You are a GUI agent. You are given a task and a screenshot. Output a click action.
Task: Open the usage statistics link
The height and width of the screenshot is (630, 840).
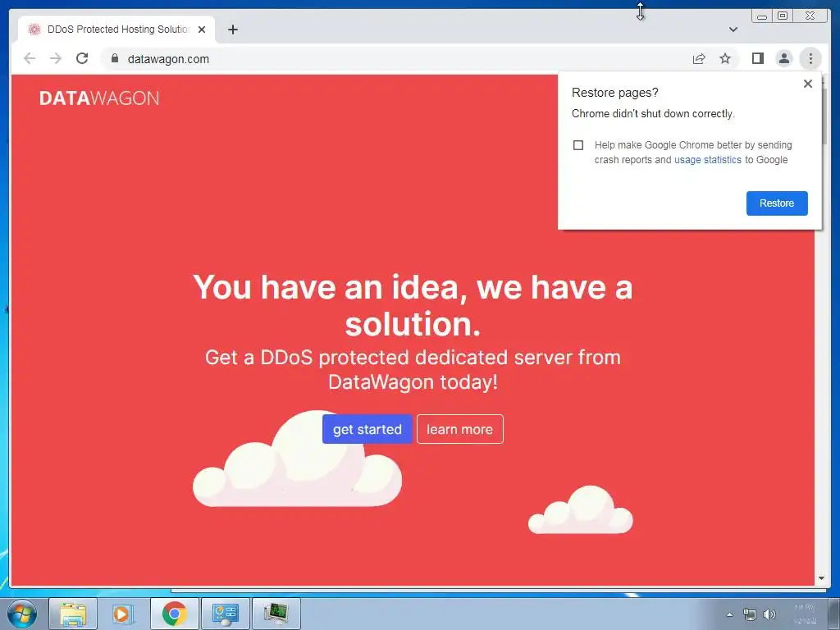pos(708,160)
